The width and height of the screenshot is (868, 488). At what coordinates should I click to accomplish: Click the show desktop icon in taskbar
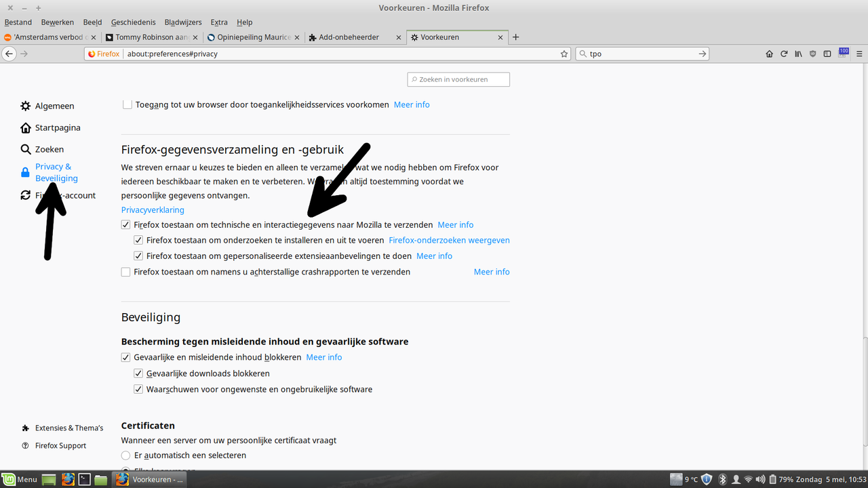coord(49,479)
